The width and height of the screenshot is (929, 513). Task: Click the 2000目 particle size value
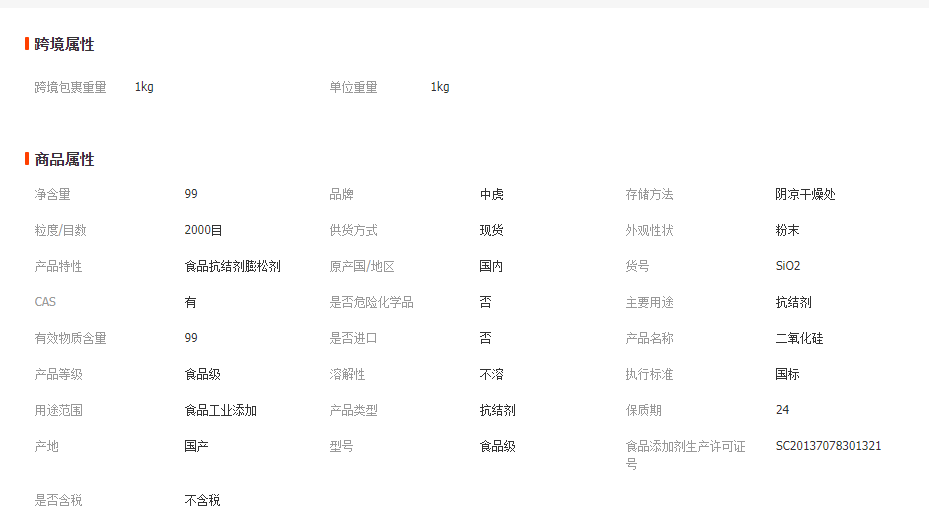204,230
